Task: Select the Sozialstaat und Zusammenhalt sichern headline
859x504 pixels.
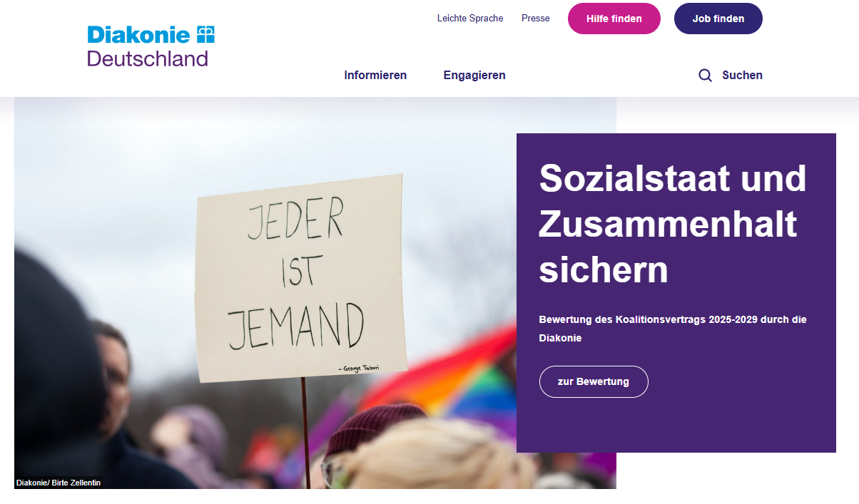Action: [x=673, y=224]
